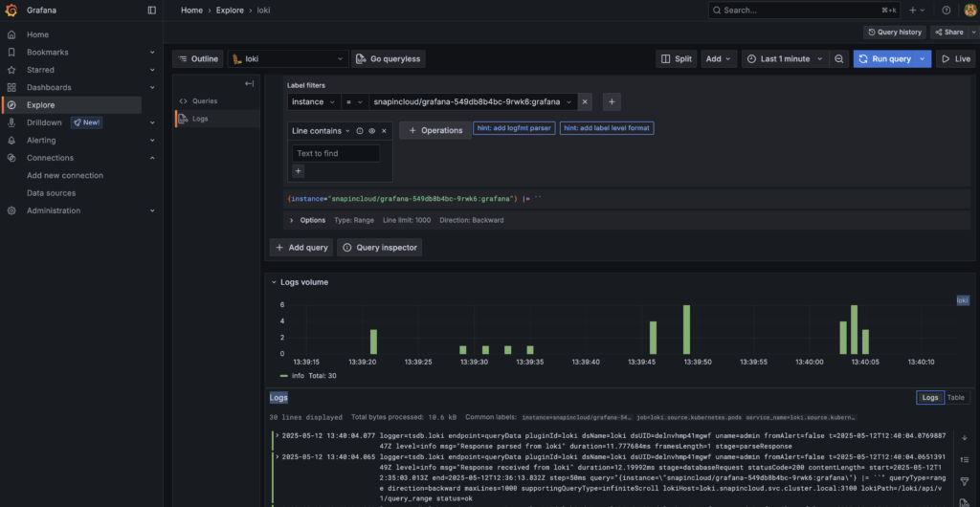Open Query history

coord(895,32)
